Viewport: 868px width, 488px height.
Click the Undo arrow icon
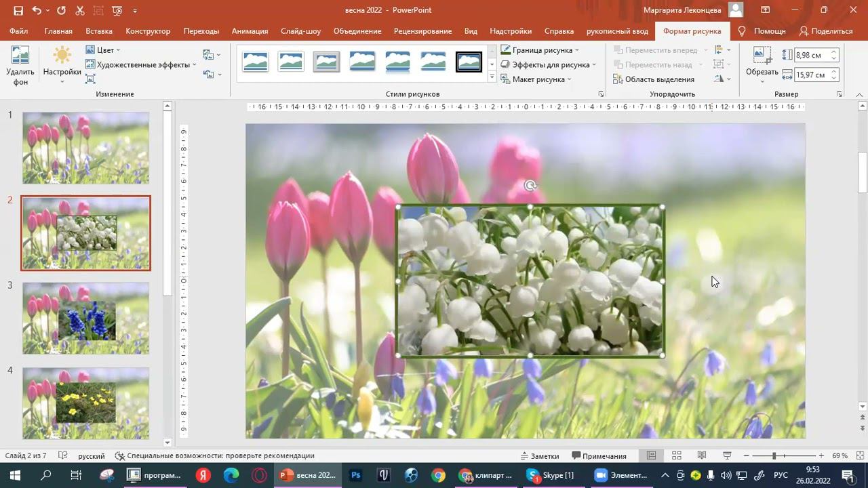[37, 10]
